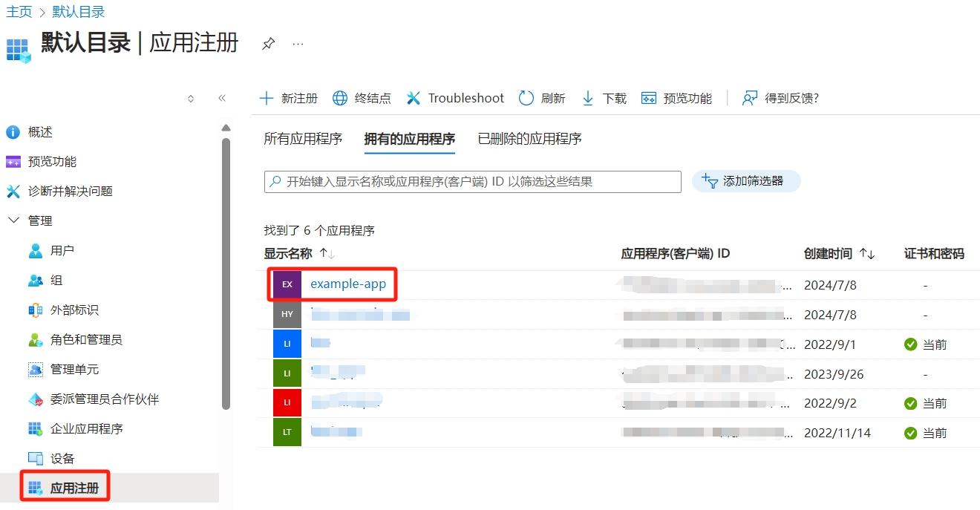Sort by 显示名称 column arrows
The width and height of the screenshot is (980, 510).
(327, 254)
